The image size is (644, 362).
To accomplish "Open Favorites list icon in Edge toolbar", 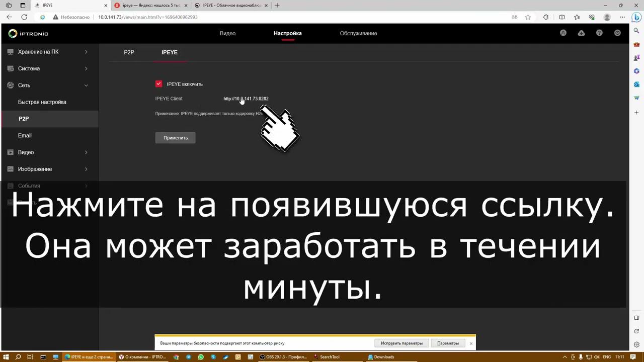I will click(577, 17).
